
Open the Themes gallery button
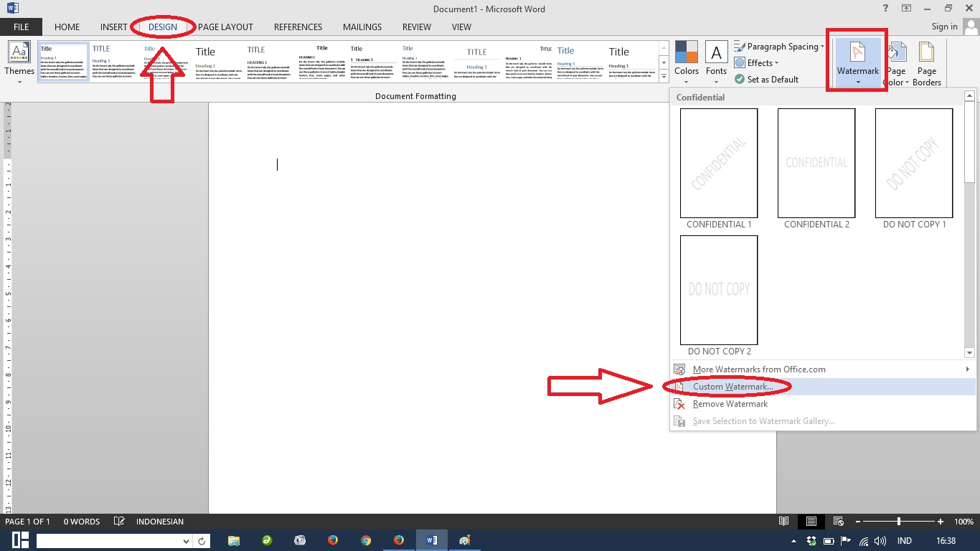tap(19, 62)
